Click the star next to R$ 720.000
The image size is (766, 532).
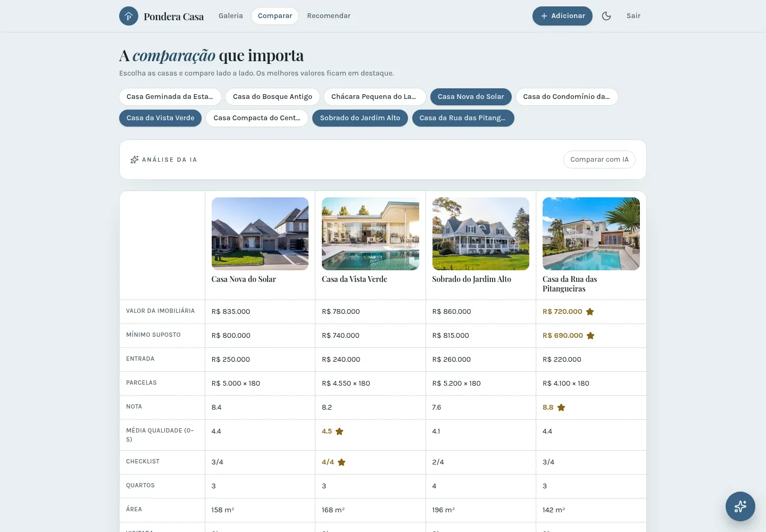click(x=590, y=312)
